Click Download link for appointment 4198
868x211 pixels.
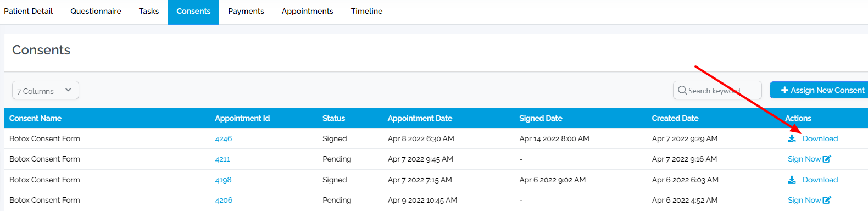click(820, 180)
